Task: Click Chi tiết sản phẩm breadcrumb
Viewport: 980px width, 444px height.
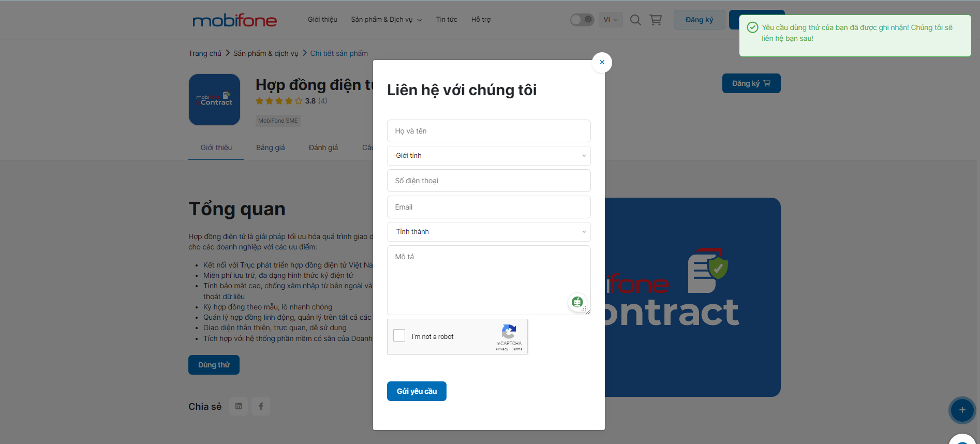Action: (339, 53)
